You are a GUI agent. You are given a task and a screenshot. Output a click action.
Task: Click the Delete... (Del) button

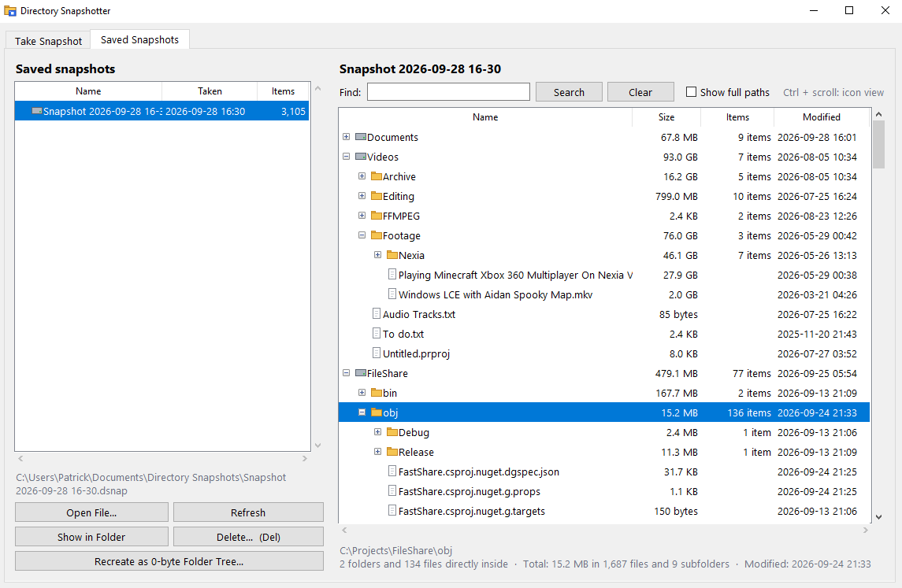point(248,537)
